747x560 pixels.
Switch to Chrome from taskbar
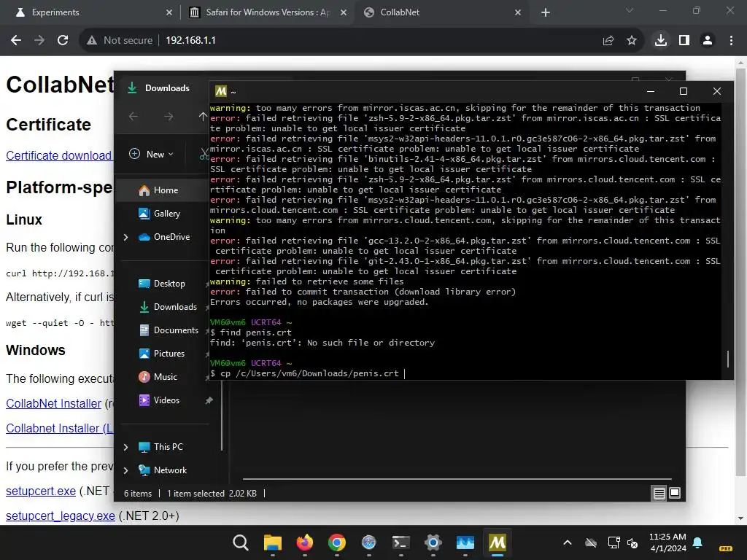click(337, 542)
